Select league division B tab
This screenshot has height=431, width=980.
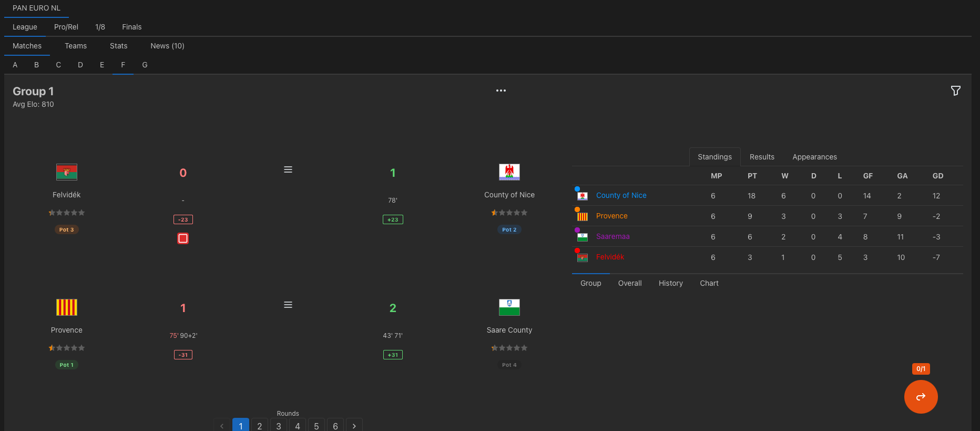pos(37,65)
